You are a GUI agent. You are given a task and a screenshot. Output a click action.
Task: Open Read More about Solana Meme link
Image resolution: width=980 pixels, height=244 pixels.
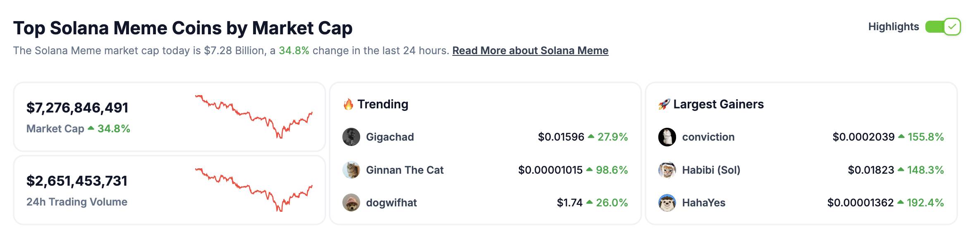pos(530,50)
